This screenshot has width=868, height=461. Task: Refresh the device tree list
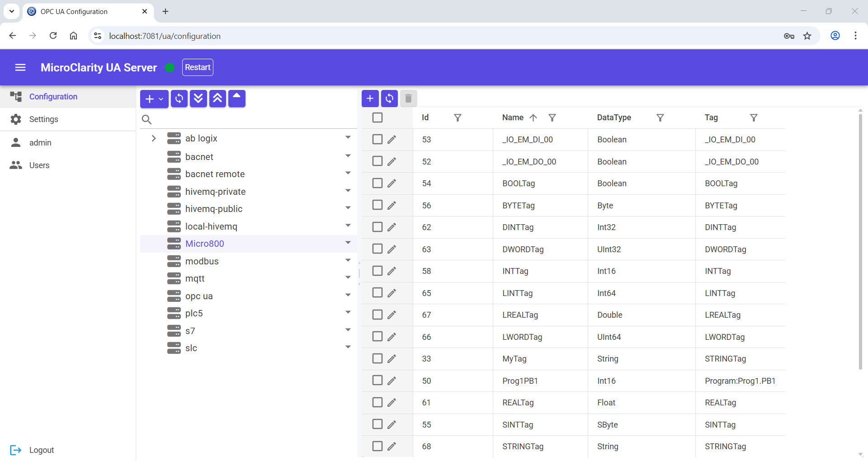coord(179,99)
